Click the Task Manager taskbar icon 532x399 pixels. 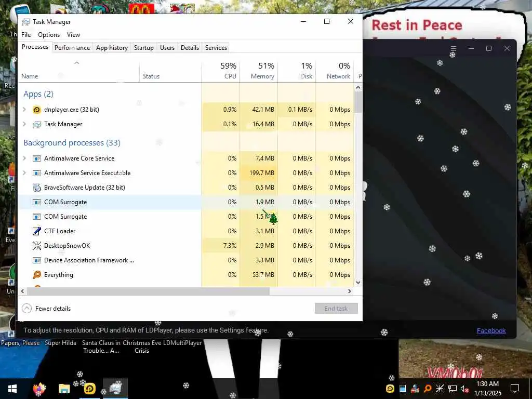pyautogui.click(x=115, y=389)
